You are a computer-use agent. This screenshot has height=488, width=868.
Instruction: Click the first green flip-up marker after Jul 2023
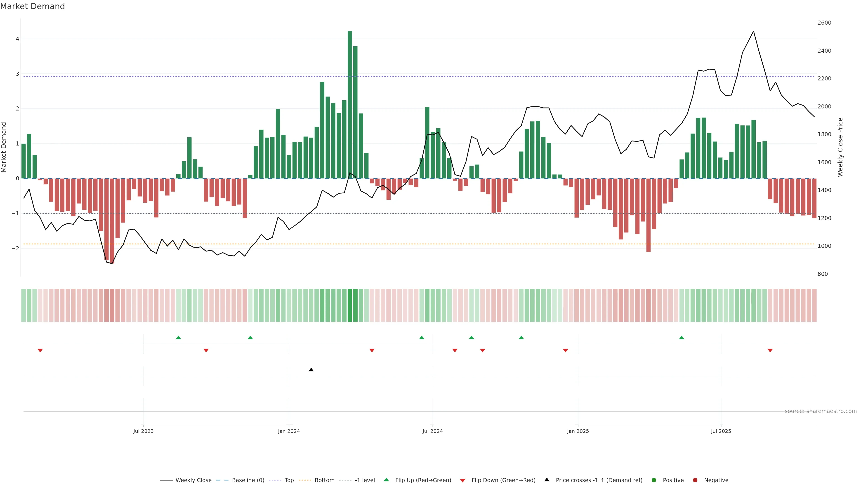tap(179, 338)
